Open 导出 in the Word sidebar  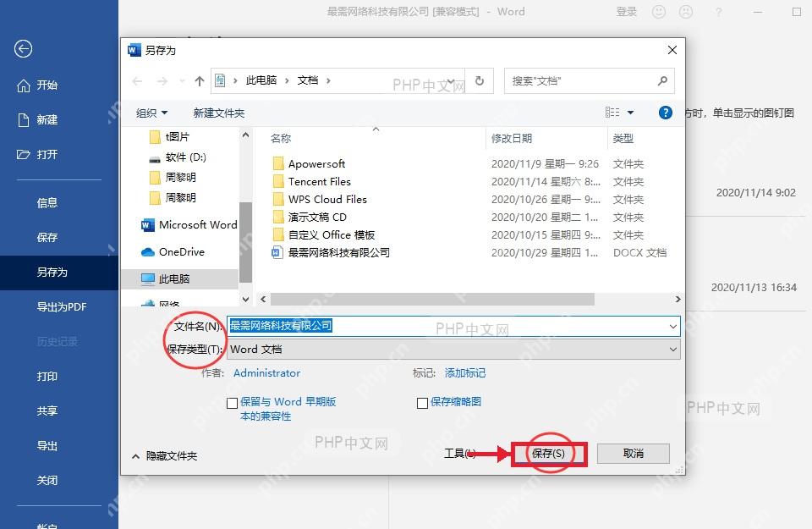pos(47,445)
